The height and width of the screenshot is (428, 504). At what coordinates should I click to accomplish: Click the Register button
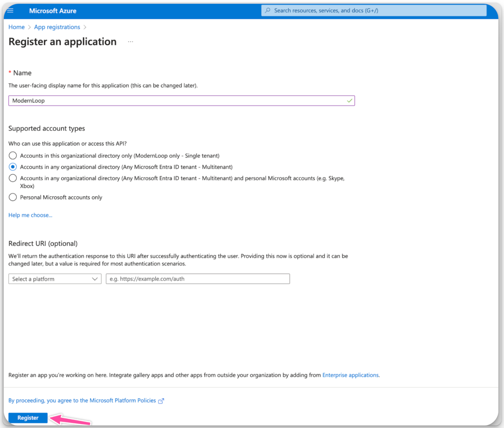click(x=28, y=418)
